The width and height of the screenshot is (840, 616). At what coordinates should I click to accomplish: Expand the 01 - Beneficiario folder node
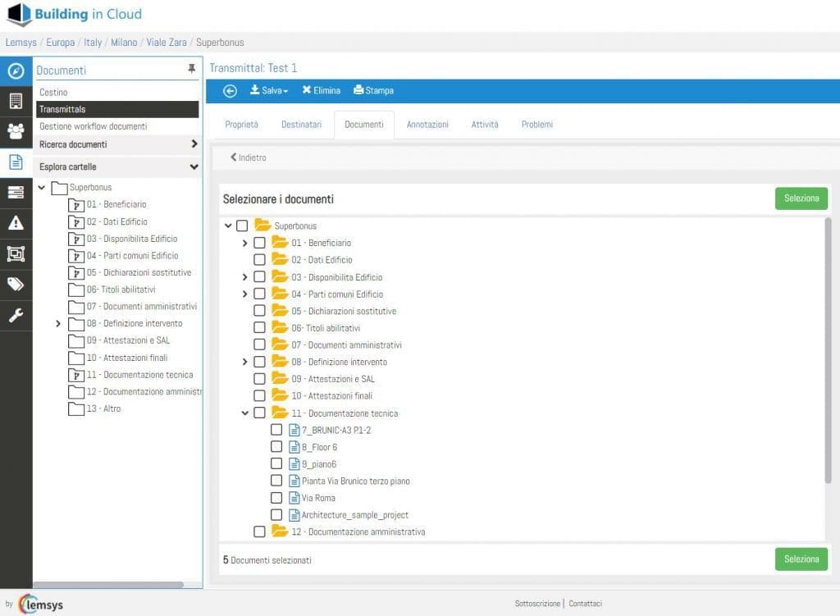click(x=244, y=243)
